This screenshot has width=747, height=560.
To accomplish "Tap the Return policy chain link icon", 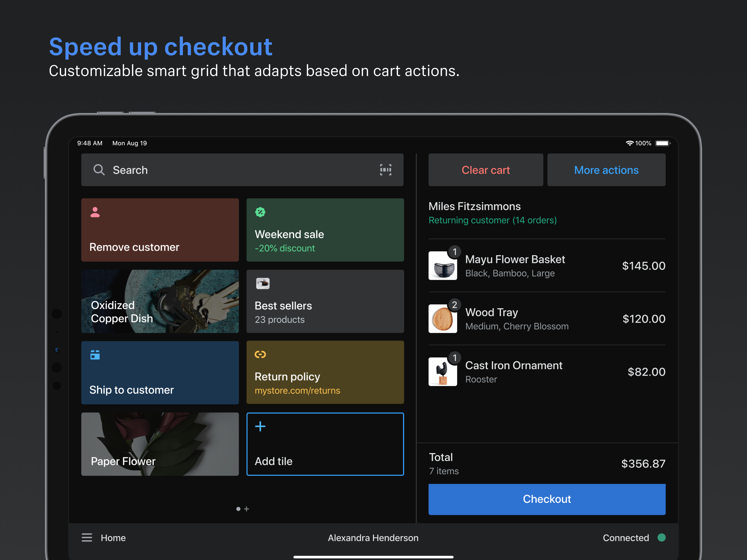I will pyautogui.click(x=260, y=355).
